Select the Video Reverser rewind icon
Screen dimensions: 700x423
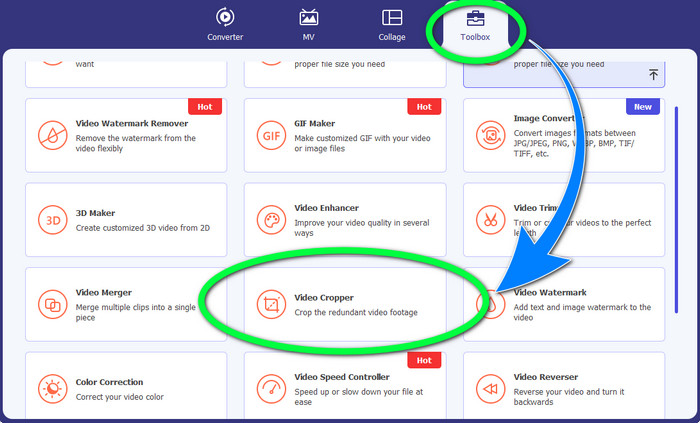pos(490,388)
